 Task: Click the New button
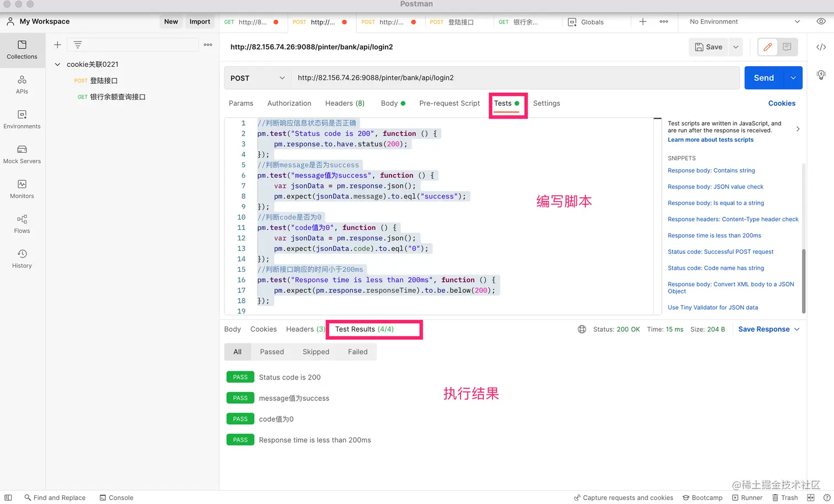pyautogui.click(x=171, y=22)
